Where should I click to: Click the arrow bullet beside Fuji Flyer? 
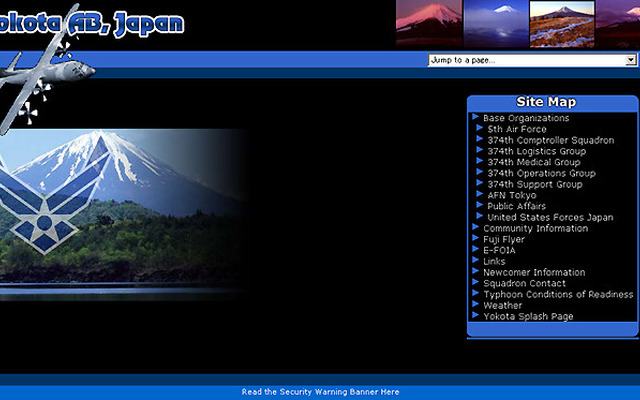(476, 238)
